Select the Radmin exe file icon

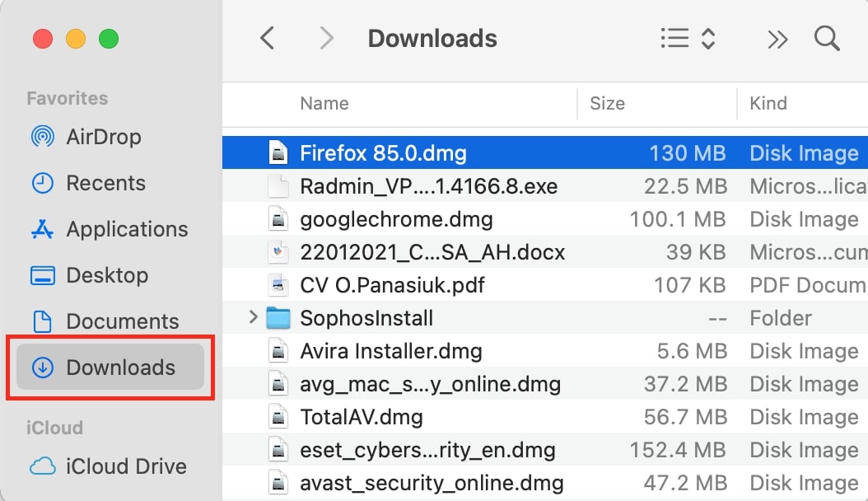coord(278,186)
